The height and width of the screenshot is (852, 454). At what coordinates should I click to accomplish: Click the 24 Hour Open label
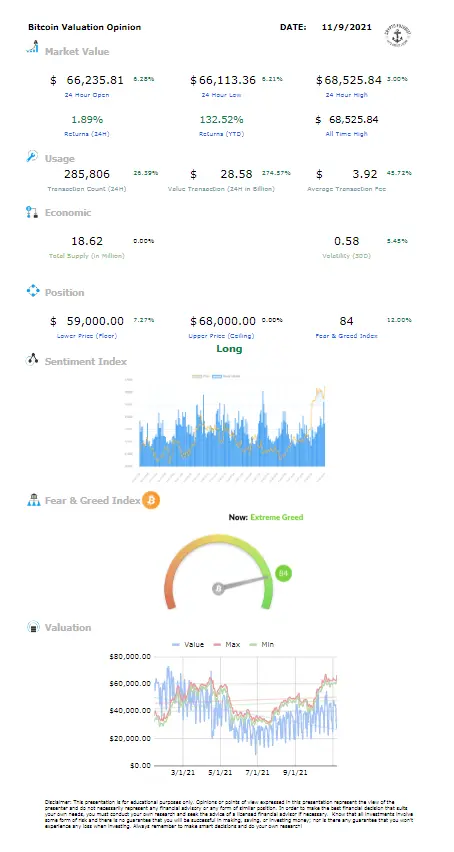87,95
